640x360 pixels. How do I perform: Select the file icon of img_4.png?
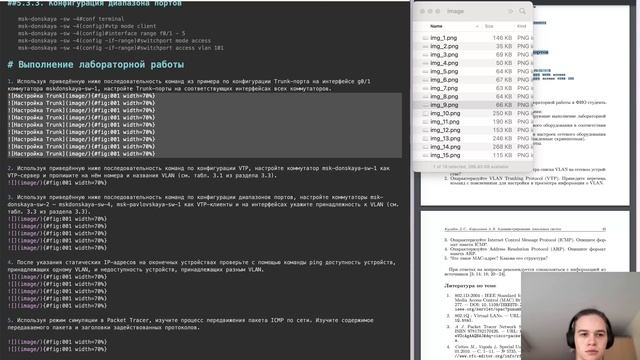tap(425, 63)
